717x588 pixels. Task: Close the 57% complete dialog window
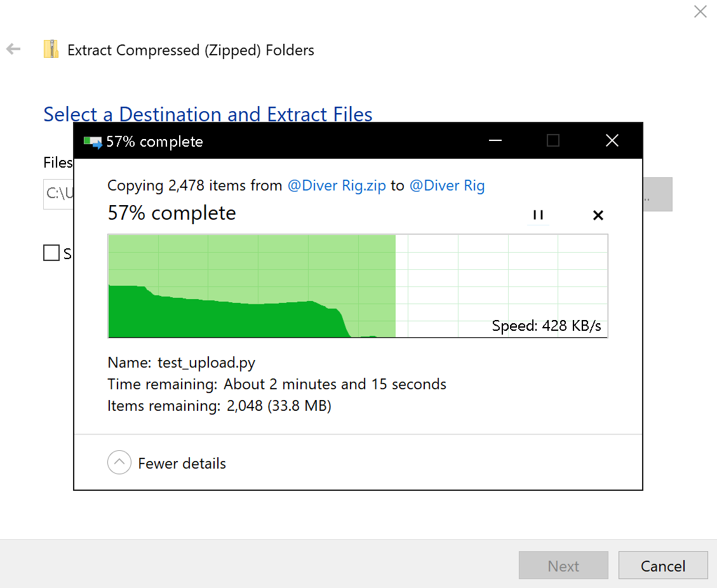coord(612,141)
